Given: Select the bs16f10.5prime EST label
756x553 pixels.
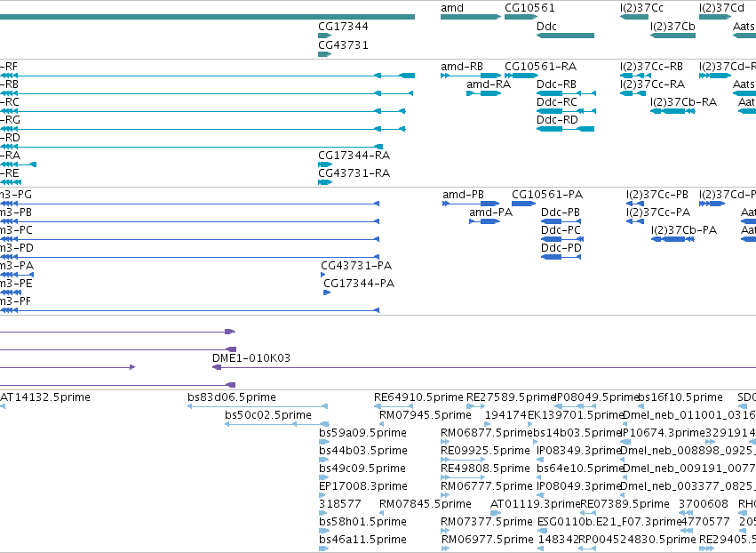Looking at the screenshot, I should tap(680, 397).
